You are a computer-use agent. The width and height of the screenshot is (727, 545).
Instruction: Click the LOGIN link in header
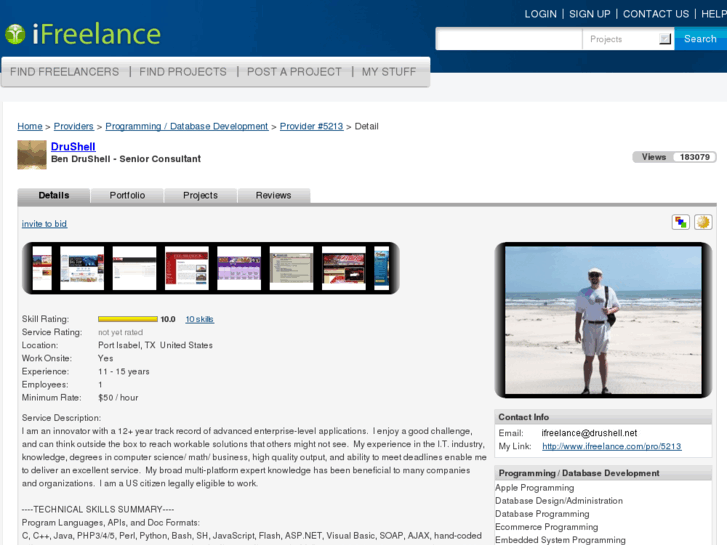540,14
